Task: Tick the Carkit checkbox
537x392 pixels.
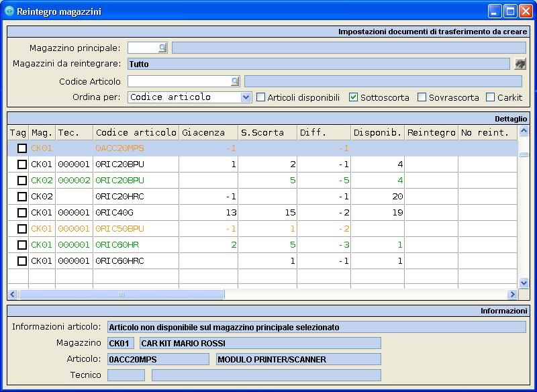Action: 491,97
